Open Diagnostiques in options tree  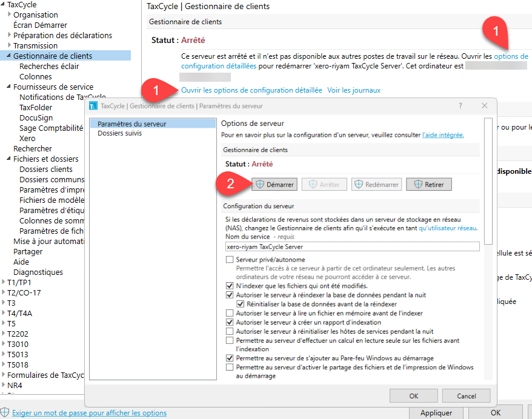click(38, 272)
